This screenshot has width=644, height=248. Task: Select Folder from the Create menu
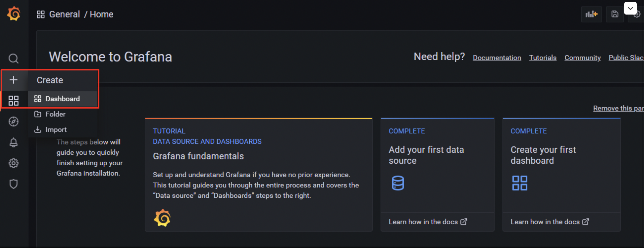click(63, 114)
